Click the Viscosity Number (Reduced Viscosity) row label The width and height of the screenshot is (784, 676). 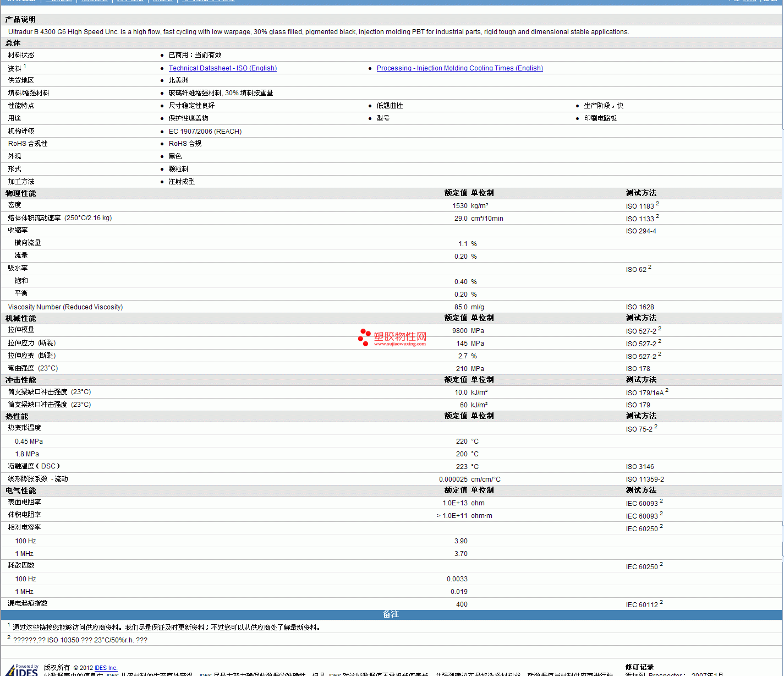point(65,307)
